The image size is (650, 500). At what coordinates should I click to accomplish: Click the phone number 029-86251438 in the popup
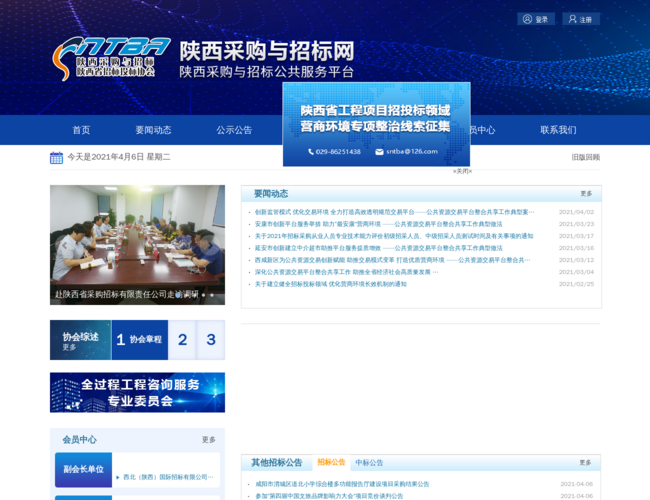[x=338, y=152]
